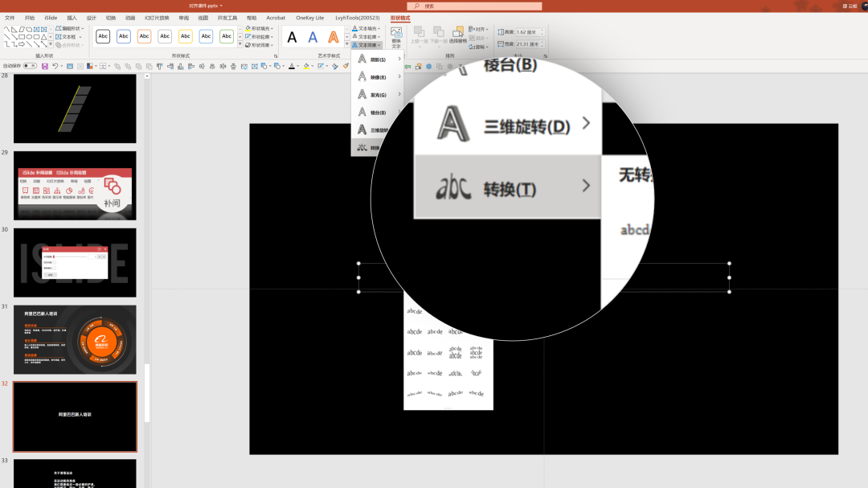Image resolution: width=868 pixels, height=488 pixels.
Task: Select slide 29 iSlide 补间动画 thumbnail
Action: pos(75,186)
